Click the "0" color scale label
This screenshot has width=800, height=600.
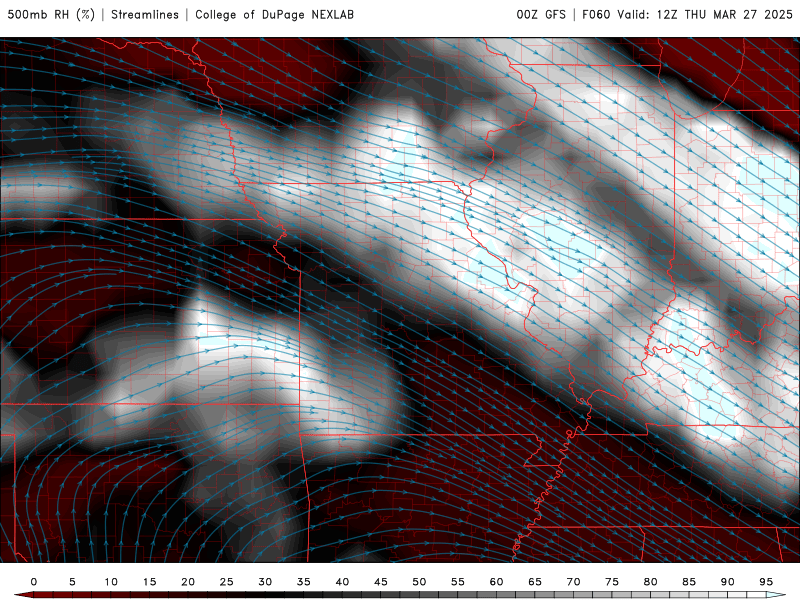tap(34, 582)
